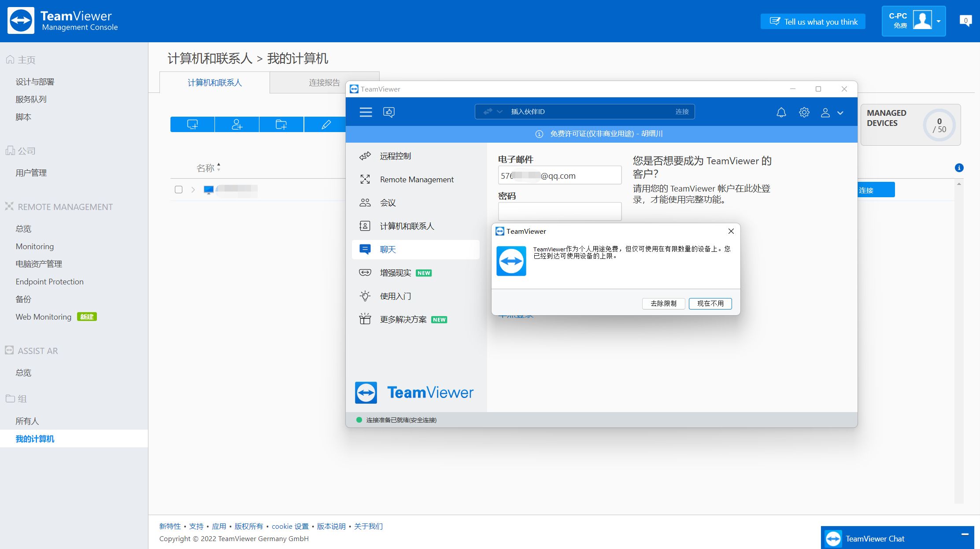Expand the computer row chevron
Screen dimensions: 980x549
click(x=193, y=190)
